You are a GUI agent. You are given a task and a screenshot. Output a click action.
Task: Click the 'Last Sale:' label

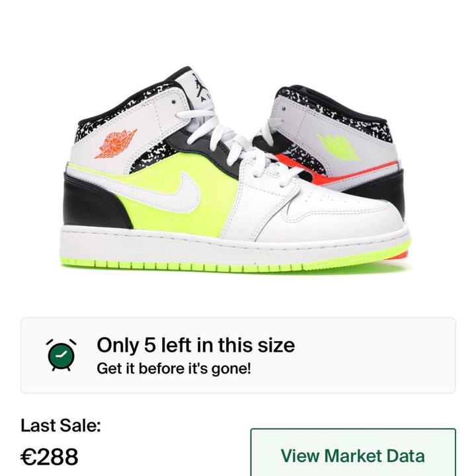tap(60, 425)
